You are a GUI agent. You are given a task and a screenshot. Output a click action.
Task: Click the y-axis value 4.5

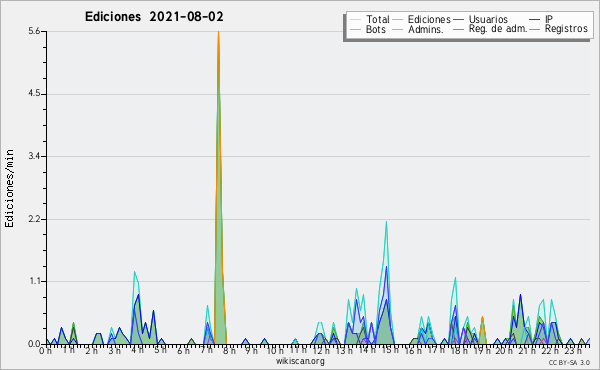[x=34, y=94]
